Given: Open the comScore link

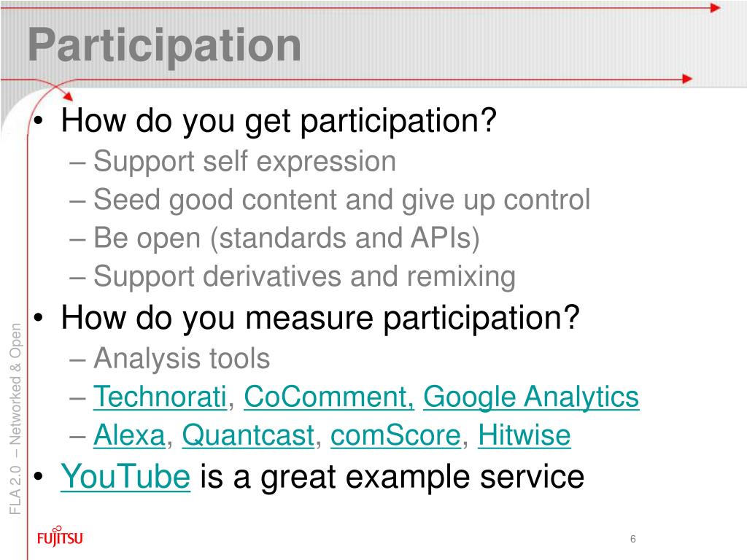Looking at the screenshot, I should click(395, 435).
